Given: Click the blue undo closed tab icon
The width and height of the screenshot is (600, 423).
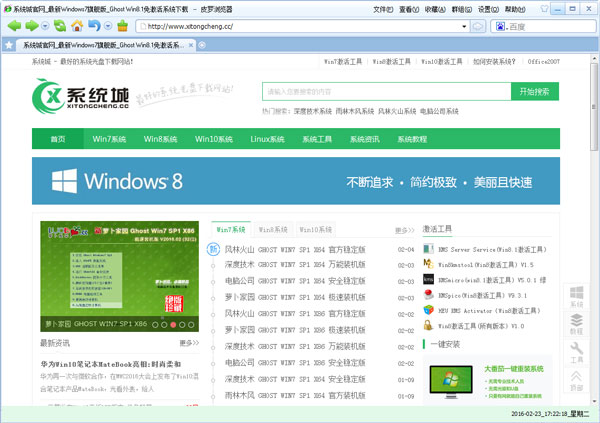Looking at the screenshot, I should tap(94, 26).
